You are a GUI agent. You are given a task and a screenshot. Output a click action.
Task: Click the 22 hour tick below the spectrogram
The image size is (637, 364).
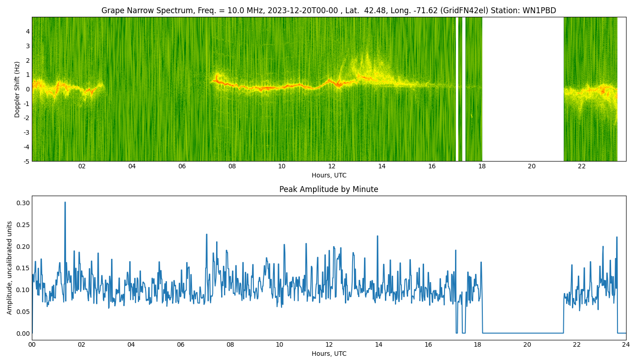click(x=581, y=167)
